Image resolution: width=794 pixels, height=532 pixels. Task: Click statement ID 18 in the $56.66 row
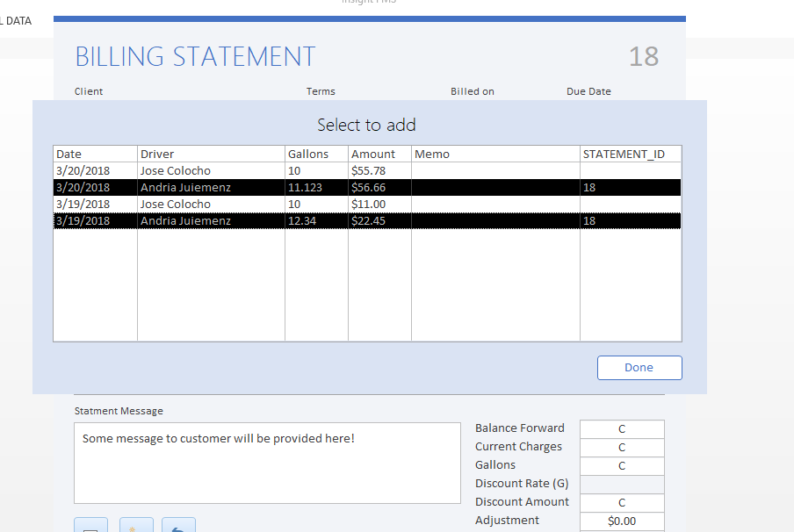tap(631, 187)
